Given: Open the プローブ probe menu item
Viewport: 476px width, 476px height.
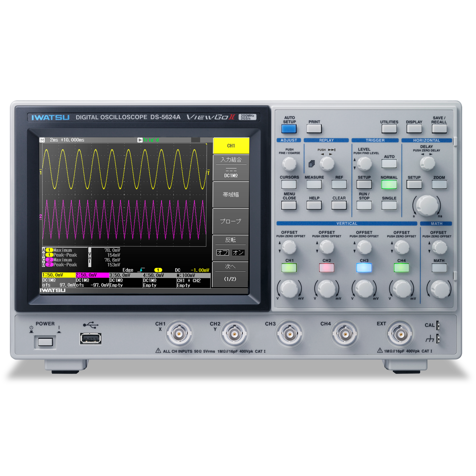Looking at the screenshot, I should click(231, 221).
